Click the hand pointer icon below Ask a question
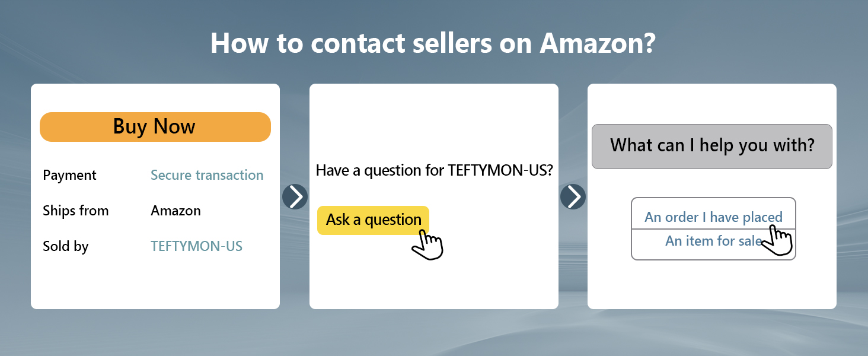This screenshot has height=356, width=868. click(428, 244)
